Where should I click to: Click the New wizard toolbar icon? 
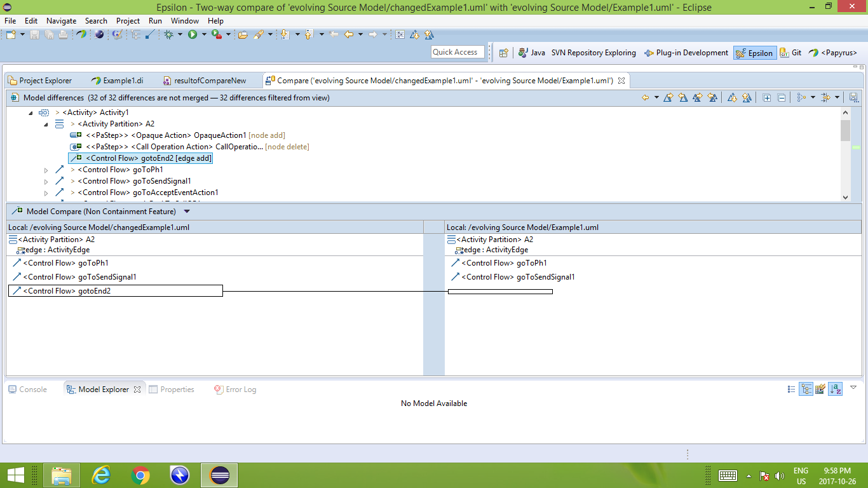tap(11, 34)
